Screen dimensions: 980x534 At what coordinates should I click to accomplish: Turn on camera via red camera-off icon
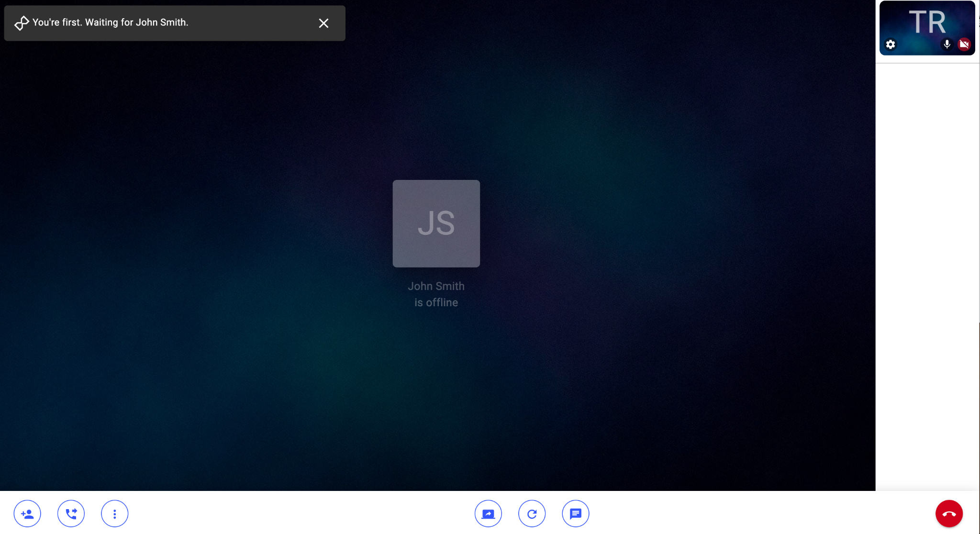point(964,44)
